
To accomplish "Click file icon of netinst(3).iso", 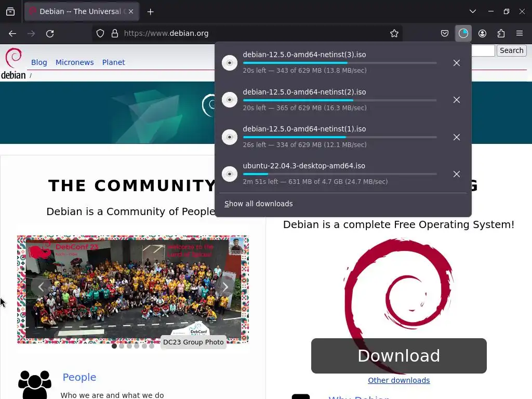I will pos(229,63).
